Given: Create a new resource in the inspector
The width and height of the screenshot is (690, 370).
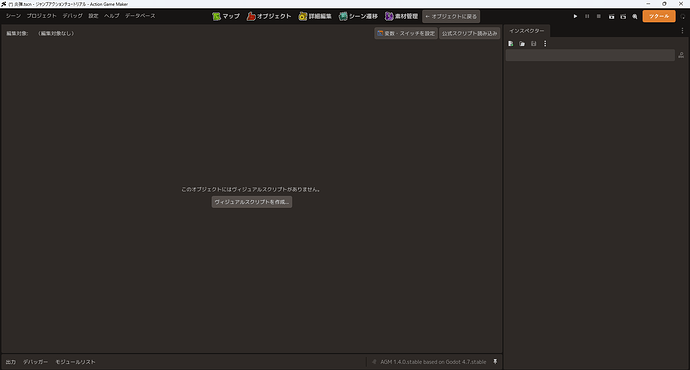Looking at the screenshot, I should coord(510,44).
